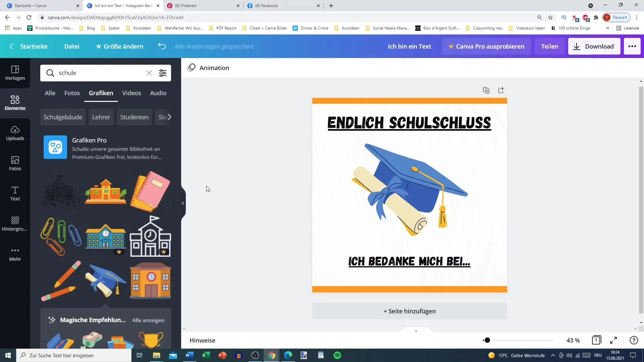Select the Videos tab in search results

click(x=131, y=93)
